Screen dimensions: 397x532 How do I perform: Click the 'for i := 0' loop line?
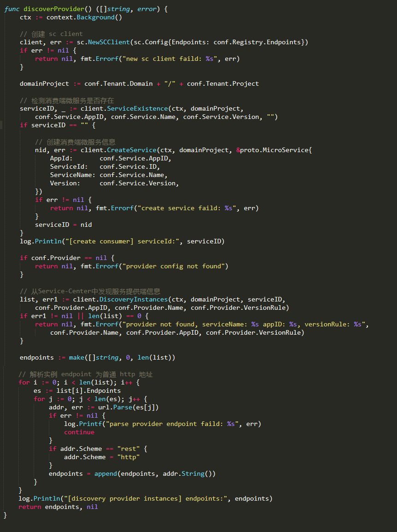79,382
